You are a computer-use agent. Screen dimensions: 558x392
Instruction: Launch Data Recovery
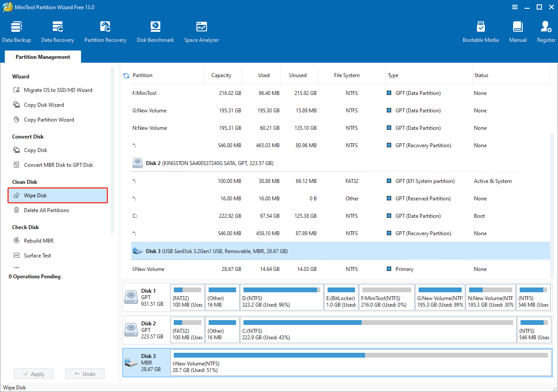[x=57, y=30]
